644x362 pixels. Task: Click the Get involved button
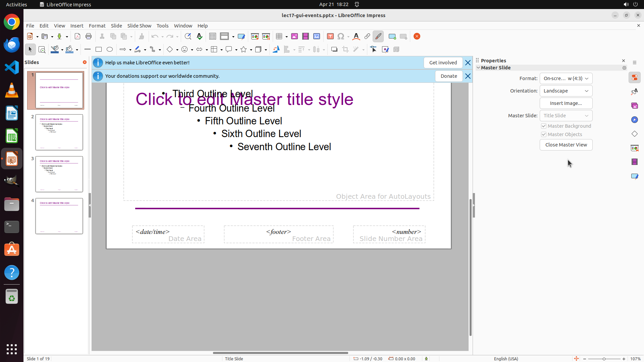tap(443, 63)
